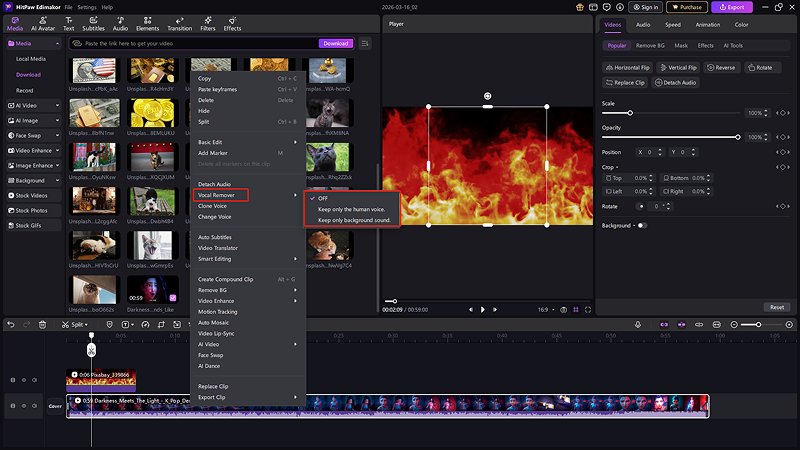Click the Opacity slider track

[670, 136]
